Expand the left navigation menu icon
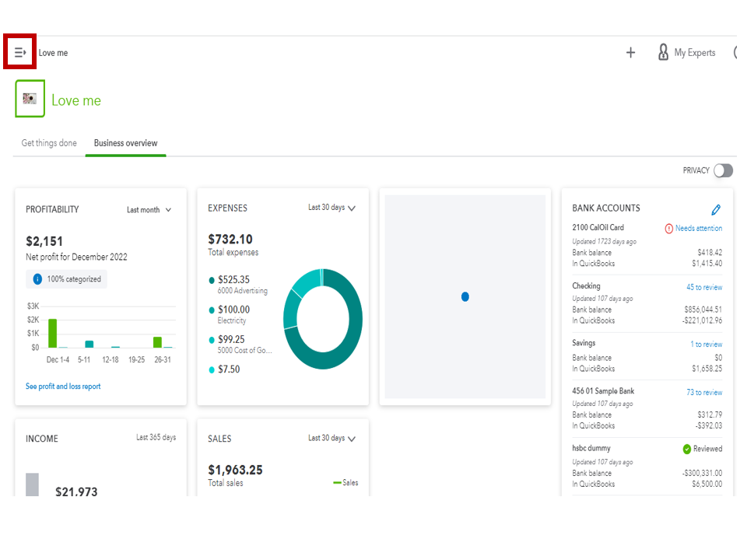The height and width of the screenshot is (560, 747). (20, 52)
